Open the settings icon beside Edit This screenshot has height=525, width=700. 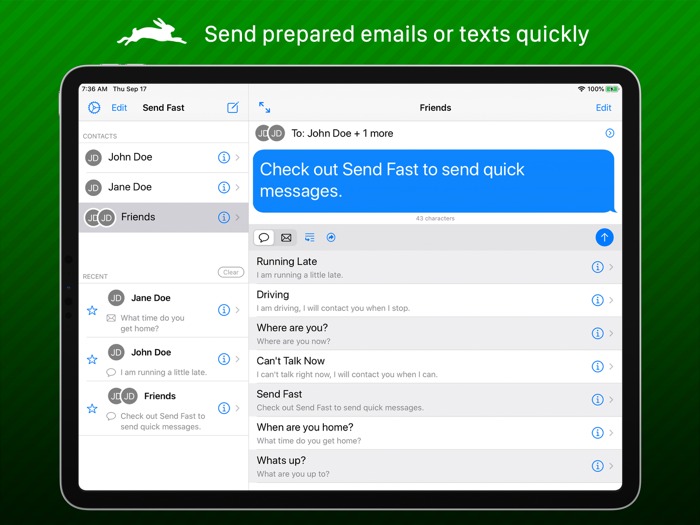click(94, 108)
